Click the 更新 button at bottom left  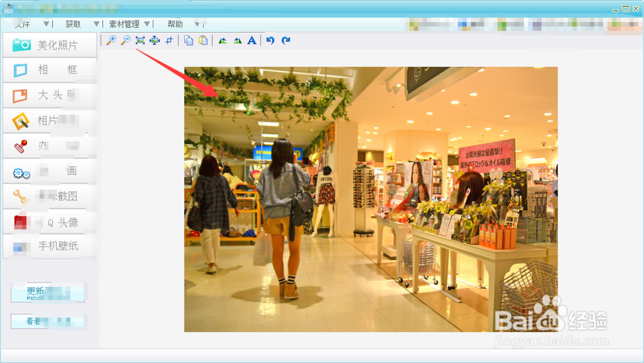point(47,292)
